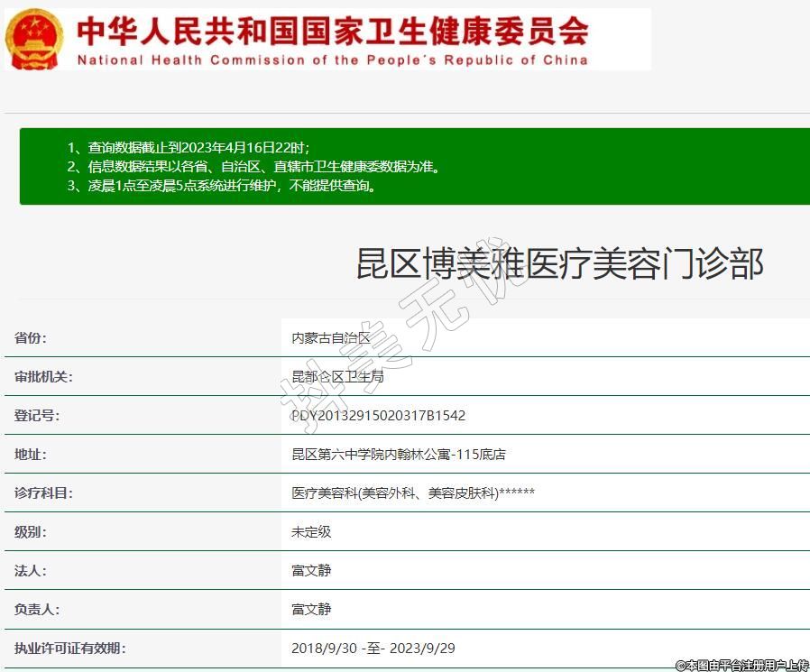Click the 登记号 row label
The width and height of the screenshot is (810, 672).
pyautogui.click(x=37, y=416)
